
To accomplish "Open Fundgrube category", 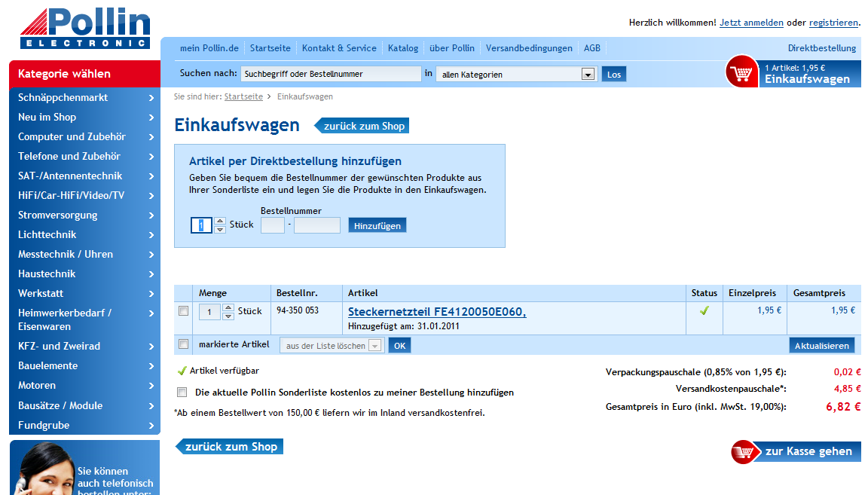I will [84, 425].
